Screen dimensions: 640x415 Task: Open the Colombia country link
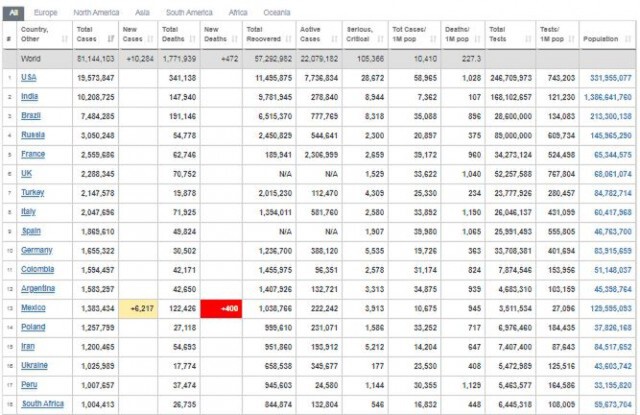[x=38, y=269]
